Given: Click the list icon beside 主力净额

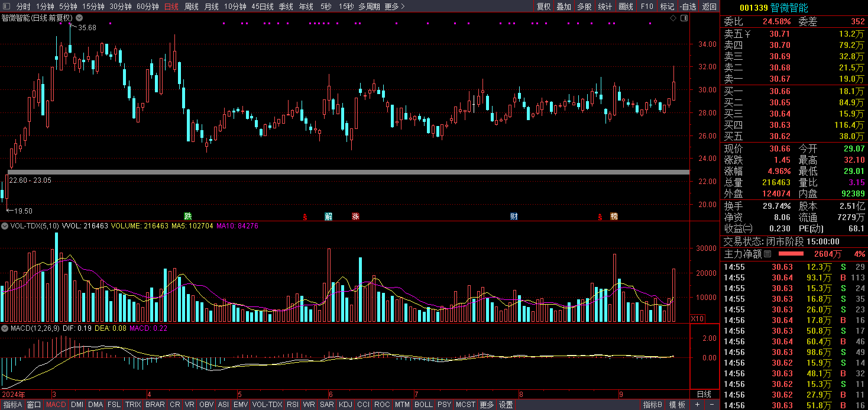Looking at the screenshot, I should (x=767, y=254).
